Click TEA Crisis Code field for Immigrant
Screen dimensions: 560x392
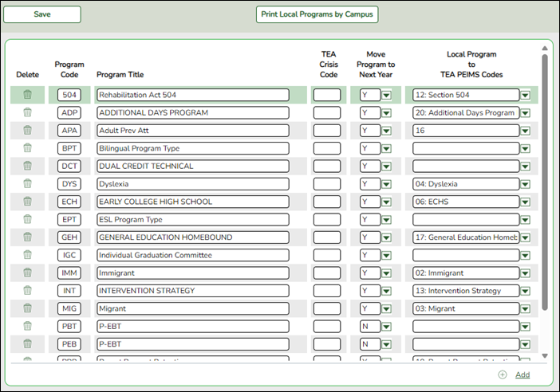(326, 272)
